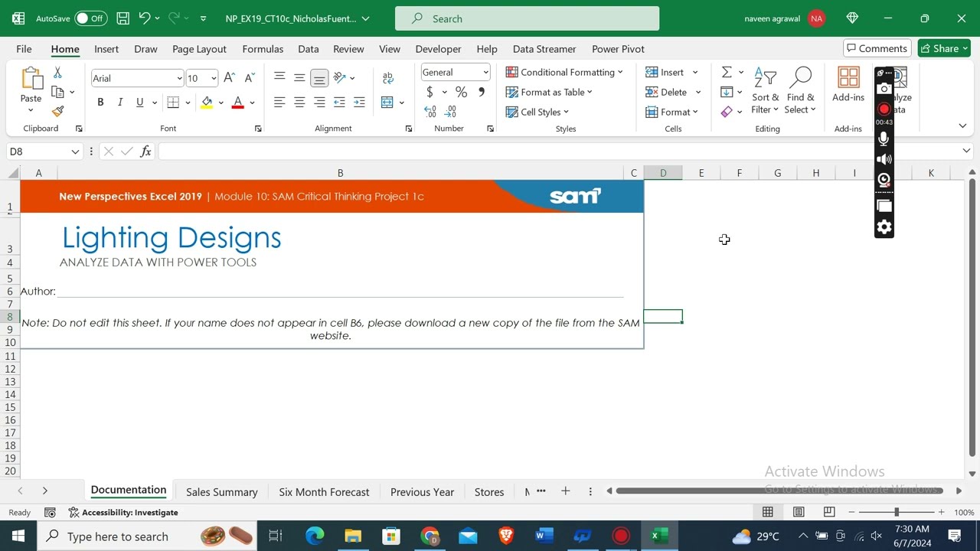
Task: Click the Insert Function fx icon
Action: [x=145, y=152]
